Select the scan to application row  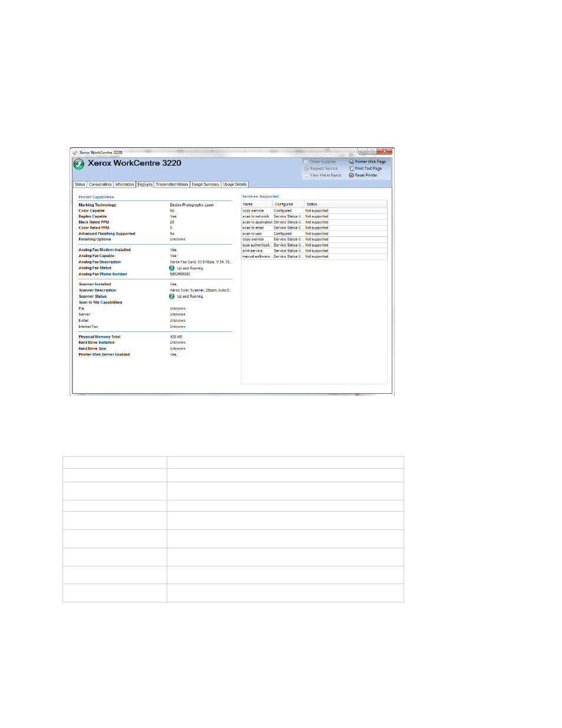[314, 222]
